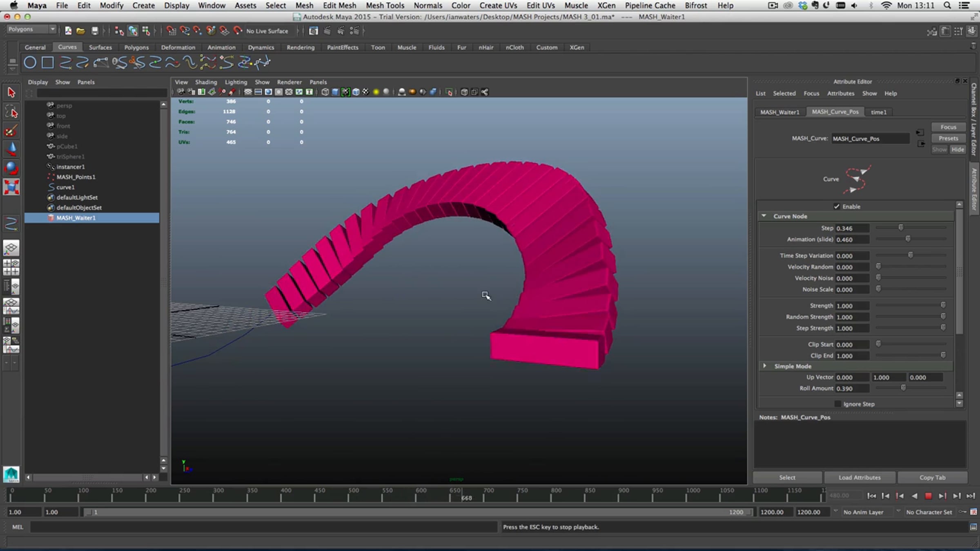Collapse the Curve Node section
The height and width of the screenshot is (551, 980).
tap(764, 216)
